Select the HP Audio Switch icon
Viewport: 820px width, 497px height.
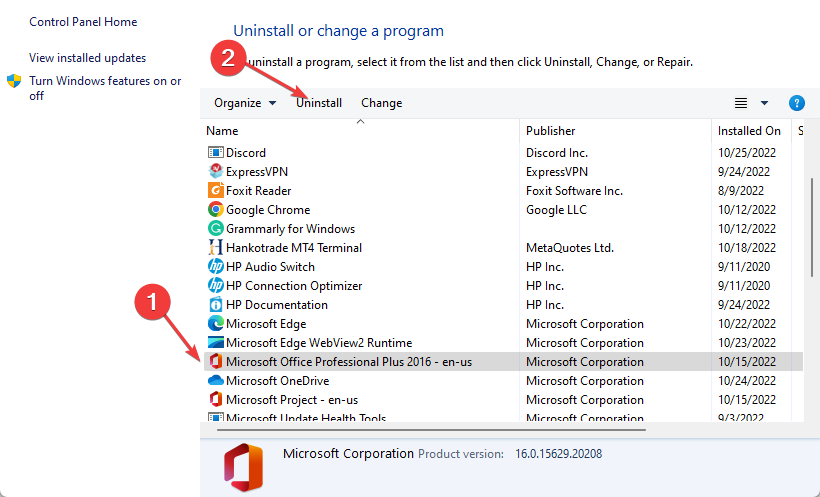215,267
